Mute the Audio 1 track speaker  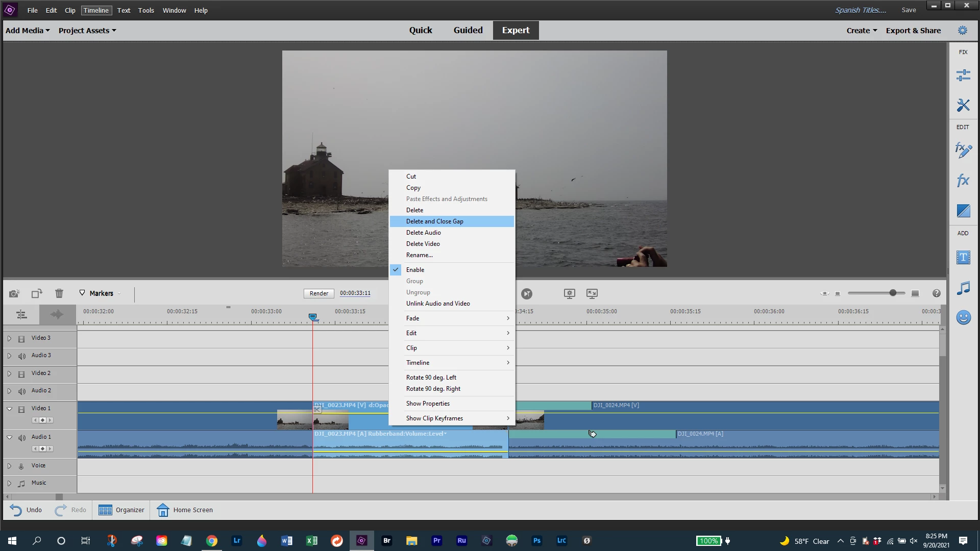pyautogui.click(x=21, y=438)
